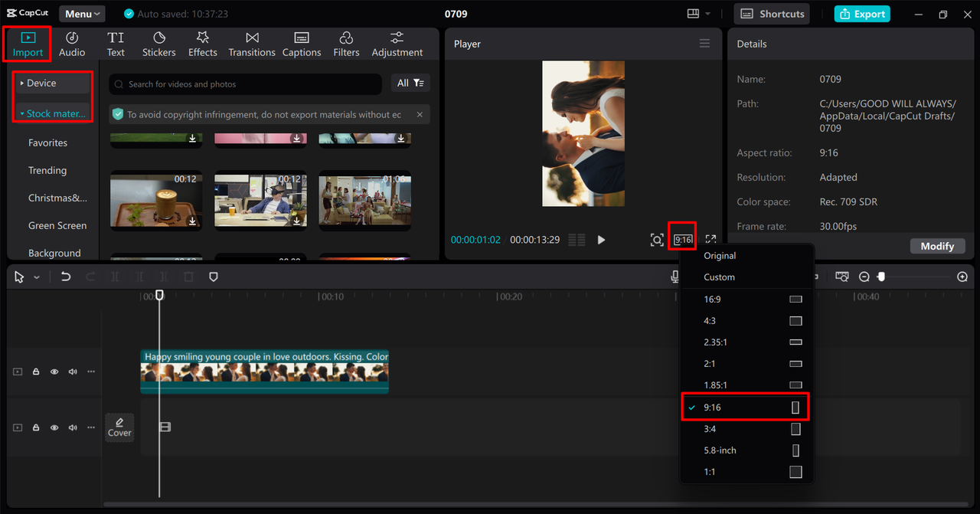Click the Cover button
Screen dimensions: 980x514
(119, 427)
